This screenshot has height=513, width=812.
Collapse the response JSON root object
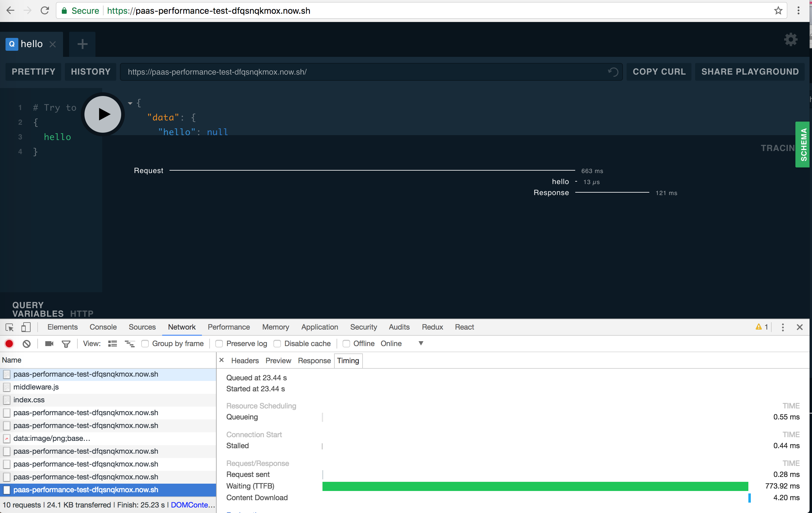click(130, 103)
